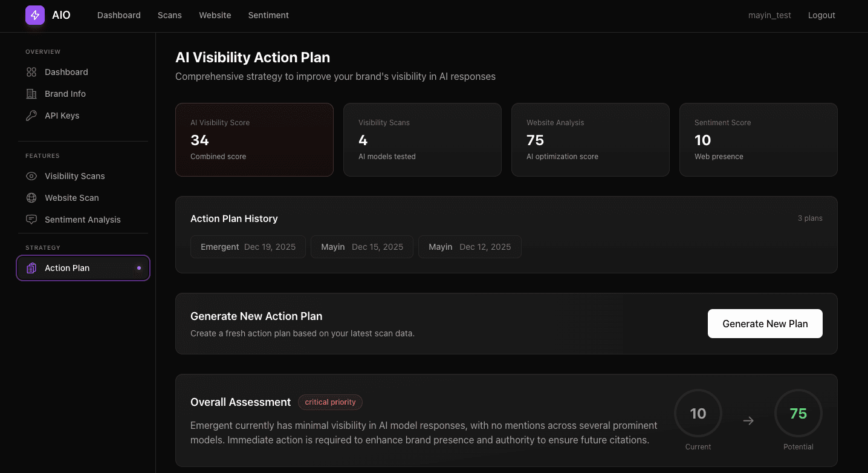This screenshot has width=868, height=473.
Task: Click the Brand Info building icon
Action: [x=31, y=94]
